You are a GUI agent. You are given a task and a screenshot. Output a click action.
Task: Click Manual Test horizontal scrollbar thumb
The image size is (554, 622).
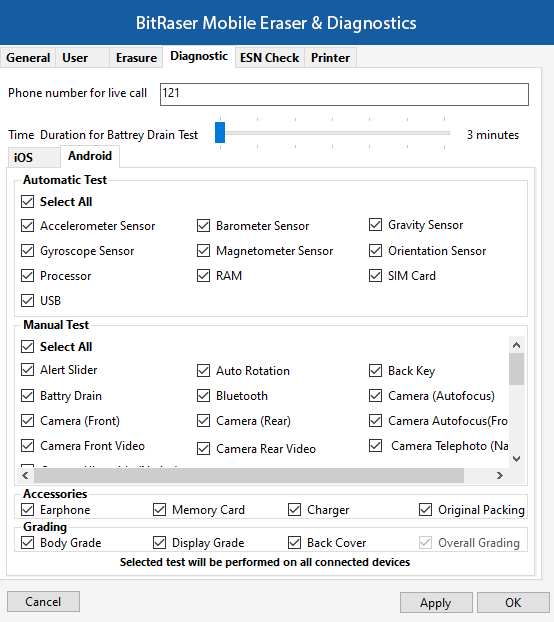249,475
